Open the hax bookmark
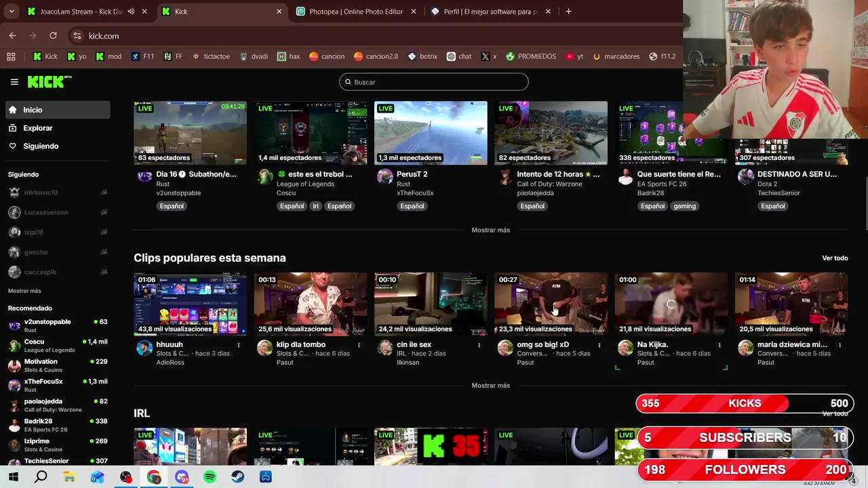Image resolution: width=868 pixels, height=488 pixels. (288, 56)
